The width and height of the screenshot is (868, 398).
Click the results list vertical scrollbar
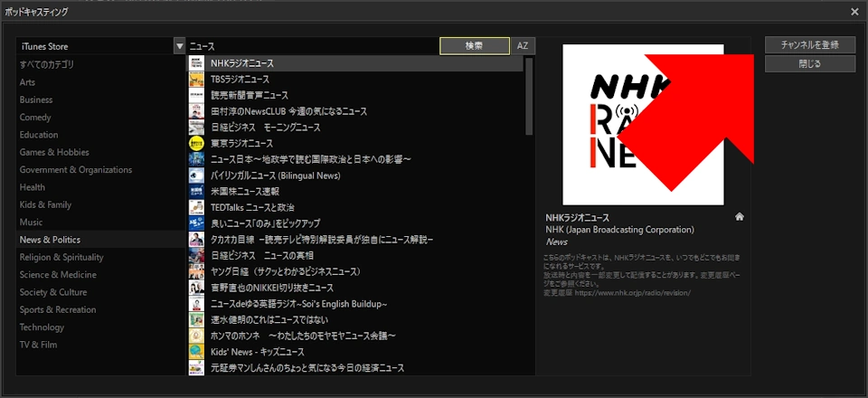pyautogui.click(x=529, y=96)
